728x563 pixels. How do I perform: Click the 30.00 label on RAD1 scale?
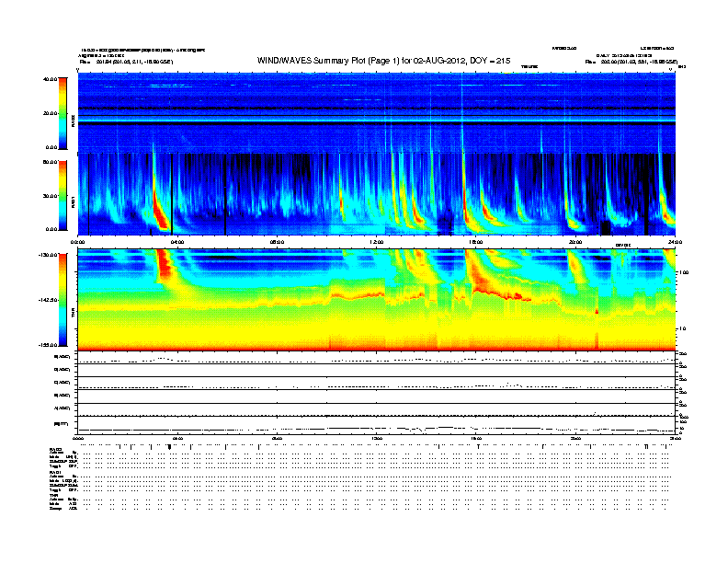point(50,196)
